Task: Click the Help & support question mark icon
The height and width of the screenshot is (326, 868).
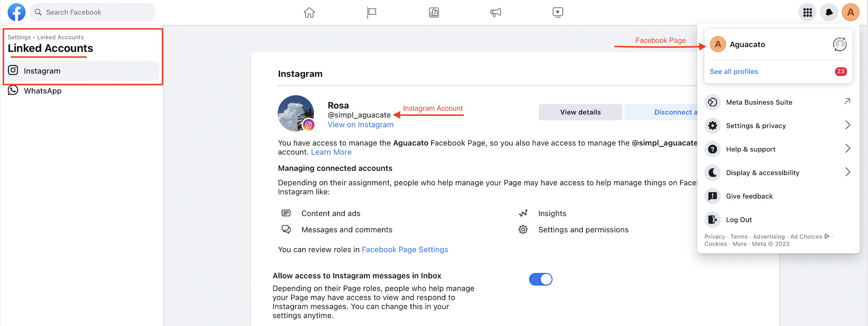Action: (x=713, y=149)
